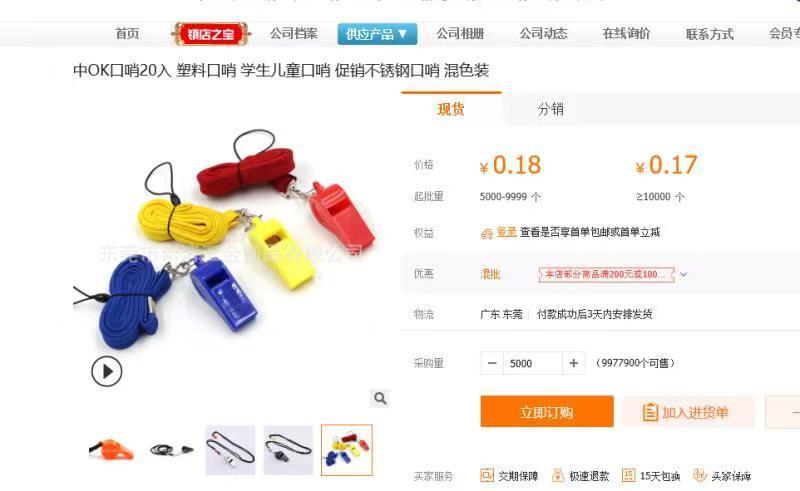
Task: Click the delivery truck icon beside 登录
Action: (487, 233)
